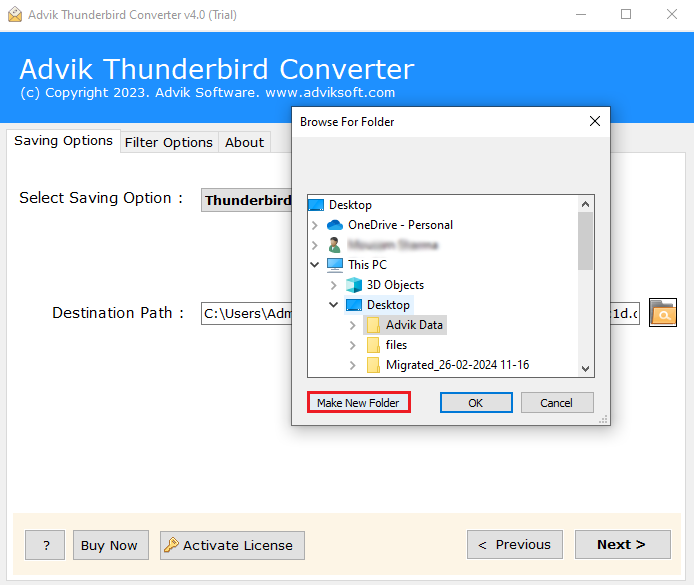Select the This PC computer icon
The image size is (694, 585).
pyautogui.click(x=335, y=265)
